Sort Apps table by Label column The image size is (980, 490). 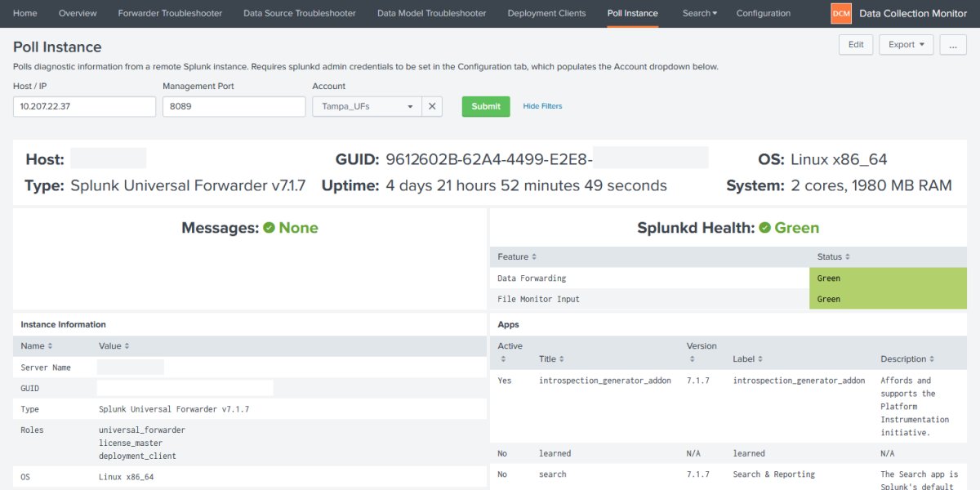(x=748, y=359)
